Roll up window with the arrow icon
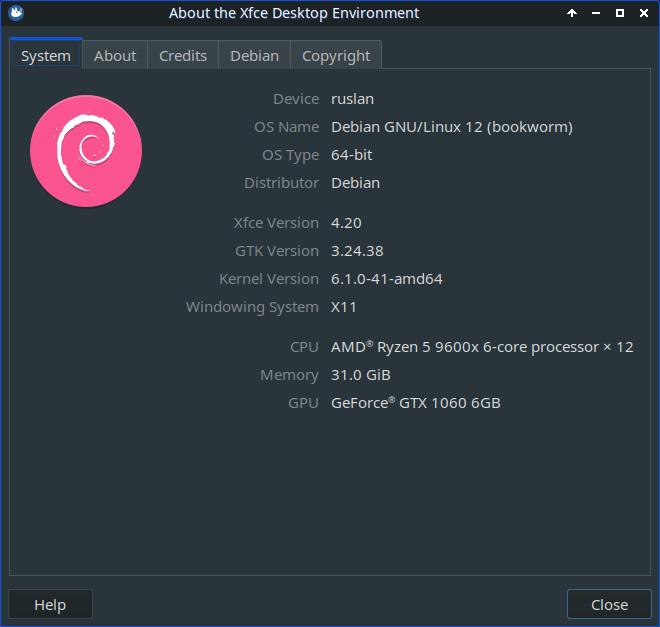This screenshot has width=660, height=627. pos(572,13)
